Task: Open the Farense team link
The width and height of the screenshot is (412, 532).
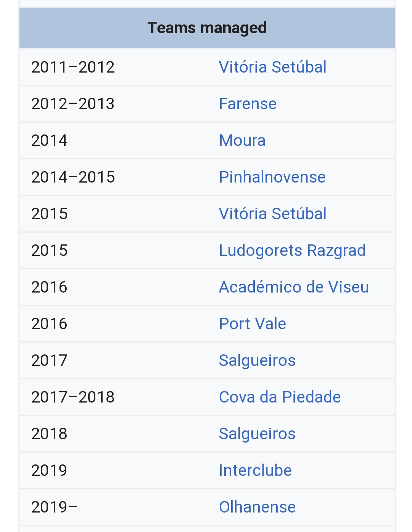Action: [x=248, y=104]
